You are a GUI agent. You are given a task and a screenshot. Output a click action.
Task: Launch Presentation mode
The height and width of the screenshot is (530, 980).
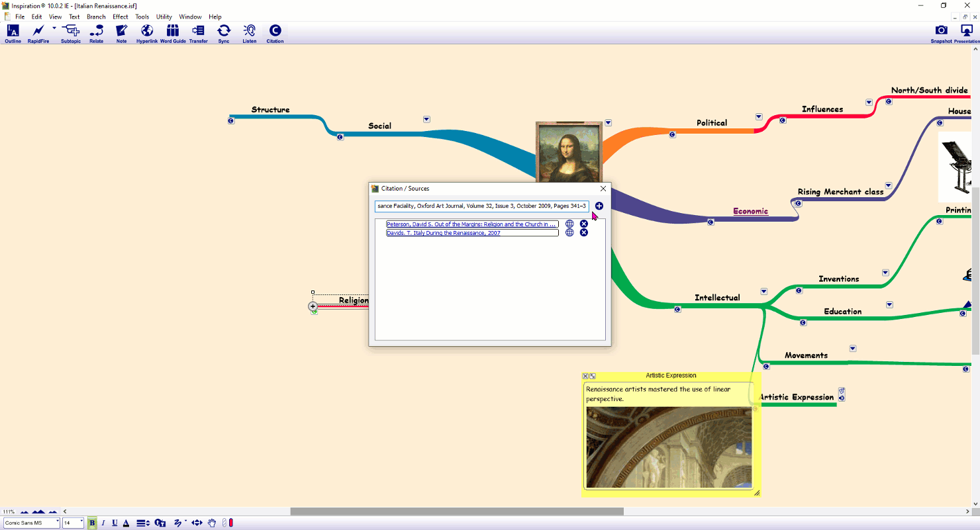(x=967, y=34)
